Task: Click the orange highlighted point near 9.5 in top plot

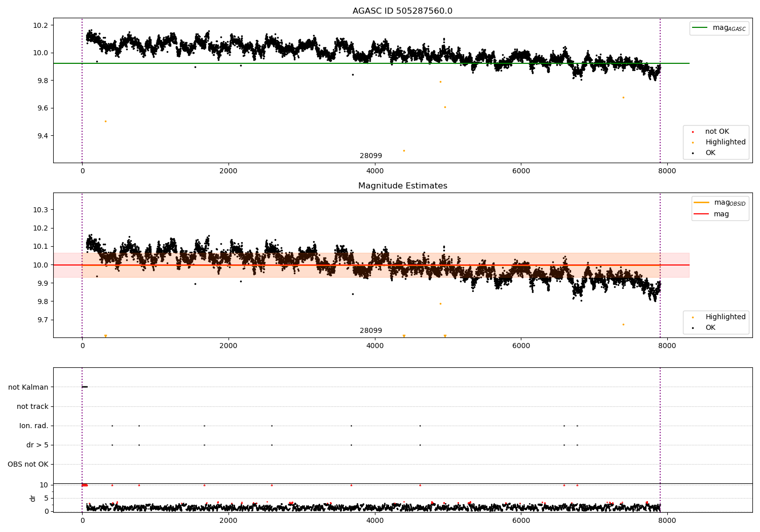Action: click(105, 121)
